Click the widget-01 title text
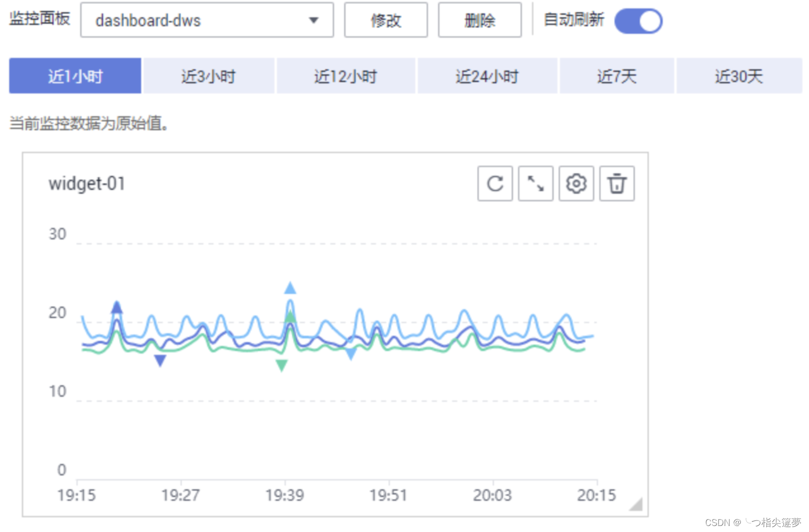The width and height of the screenshot is (809, 532). click(87, 184)
